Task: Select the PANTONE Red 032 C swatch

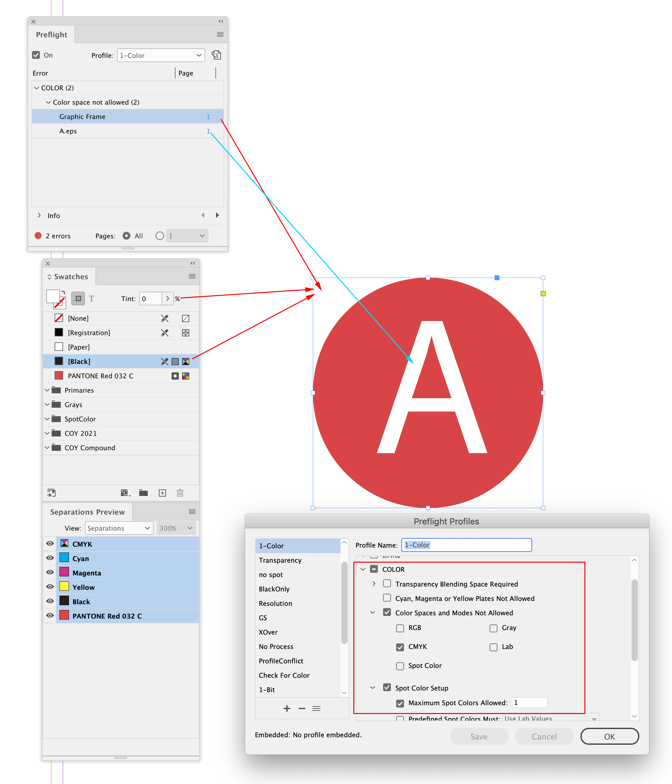Action: (x=100, y=376)
